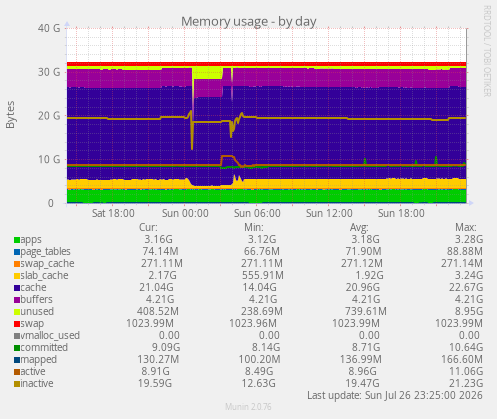Screen dimensions: 497x419
Task: Click the active max value 11.06G
Action: (x=466, y=371)
